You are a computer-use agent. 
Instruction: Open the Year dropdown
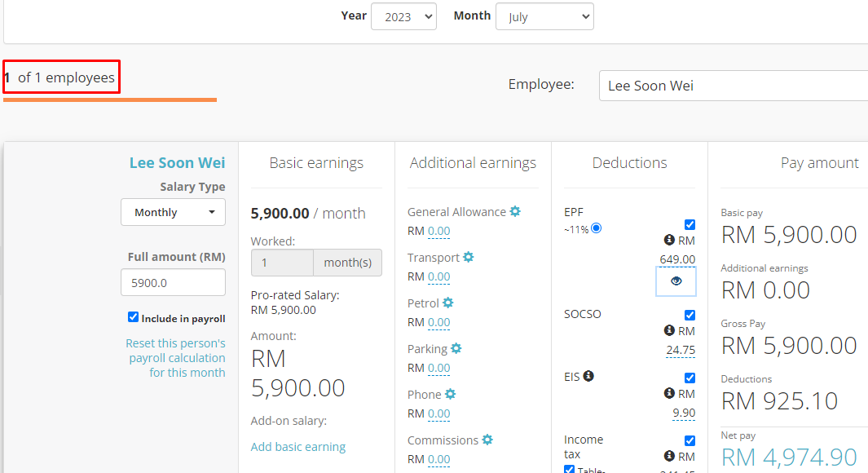403,16
